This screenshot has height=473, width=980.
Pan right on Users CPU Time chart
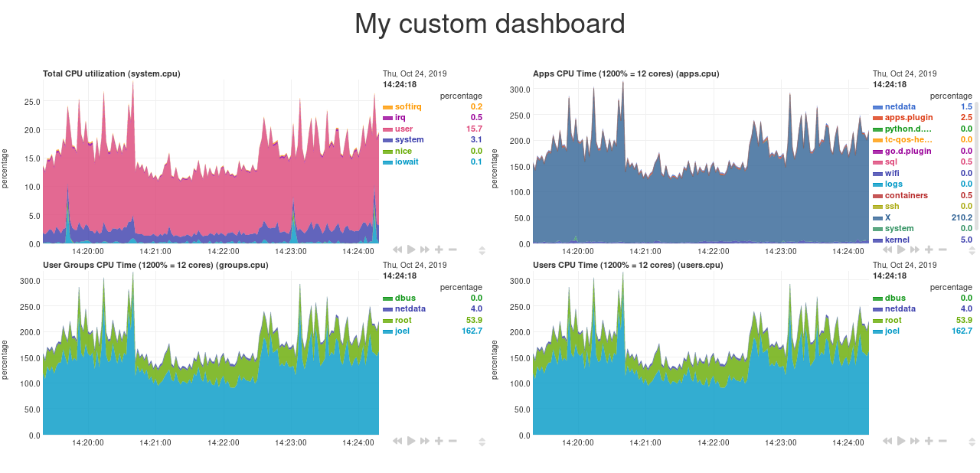click(x=915, y=441)
